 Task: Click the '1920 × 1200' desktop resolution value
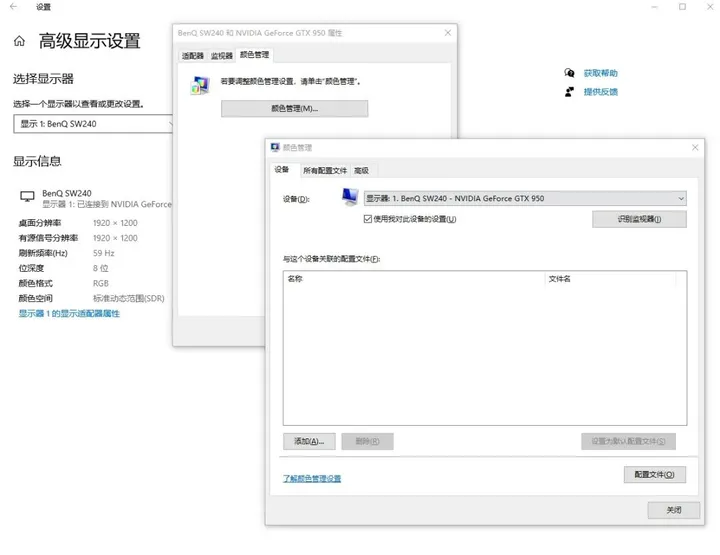115,223
